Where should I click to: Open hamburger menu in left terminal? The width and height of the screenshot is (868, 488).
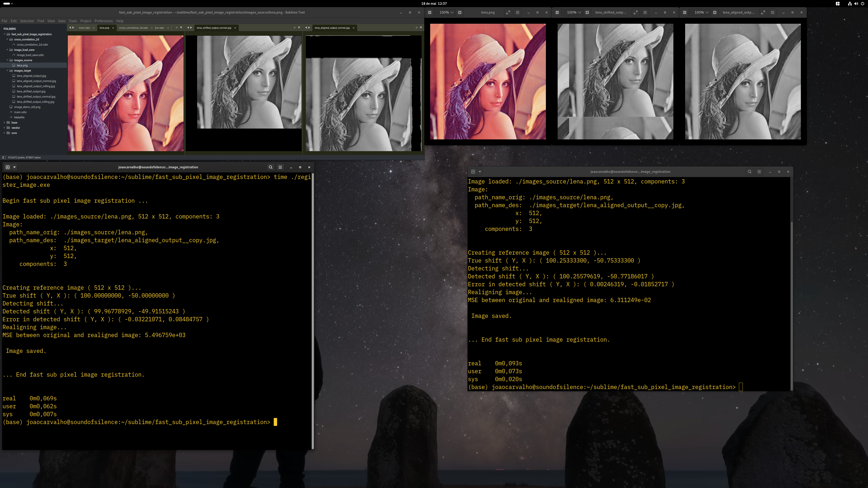point(280,167)
